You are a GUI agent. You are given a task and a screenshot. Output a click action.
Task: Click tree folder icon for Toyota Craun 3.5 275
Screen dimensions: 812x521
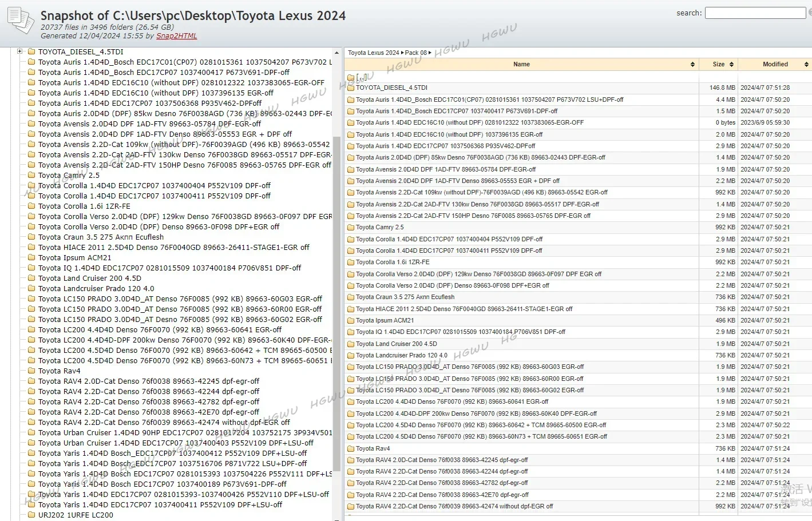pos(32,237)
